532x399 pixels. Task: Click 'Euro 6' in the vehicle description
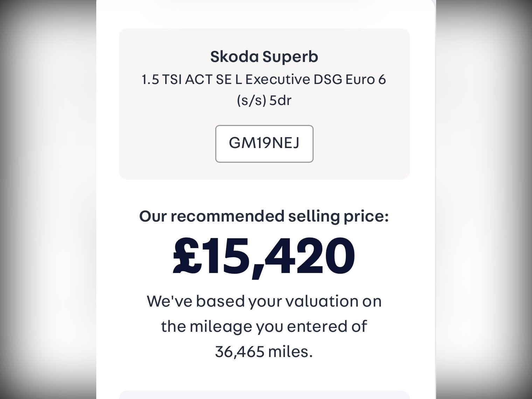pyautogui.click(x=366, y=80)
